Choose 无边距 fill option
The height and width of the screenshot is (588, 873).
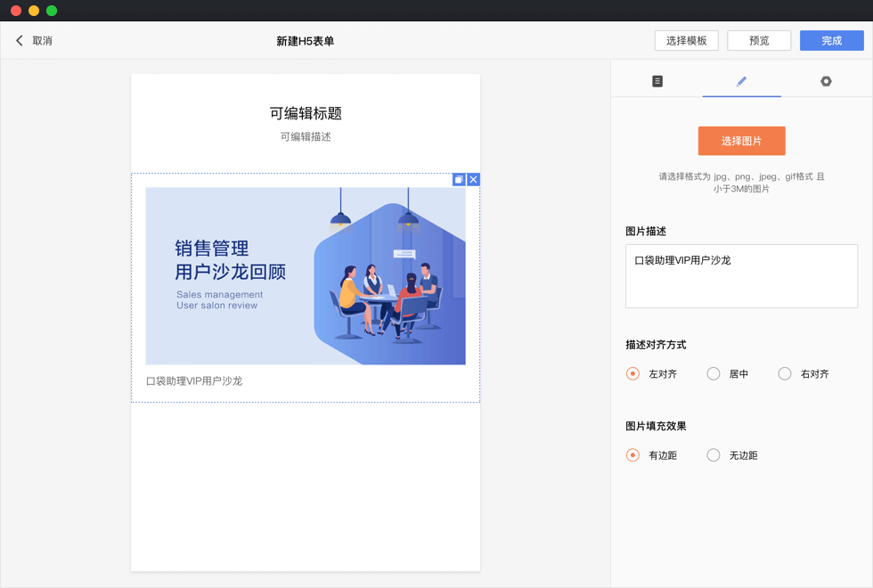(714, 455)
